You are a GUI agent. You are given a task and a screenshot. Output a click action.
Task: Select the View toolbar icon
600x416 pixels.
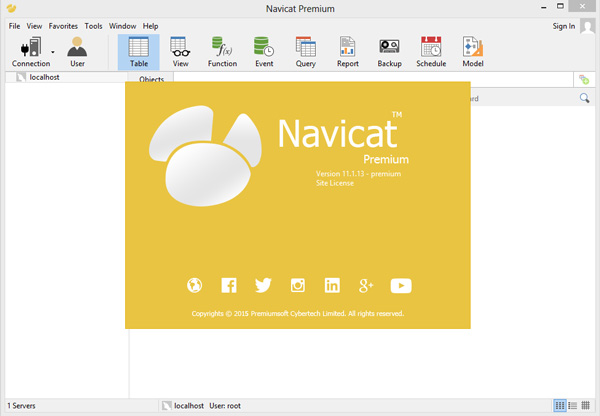click(180, 52)
